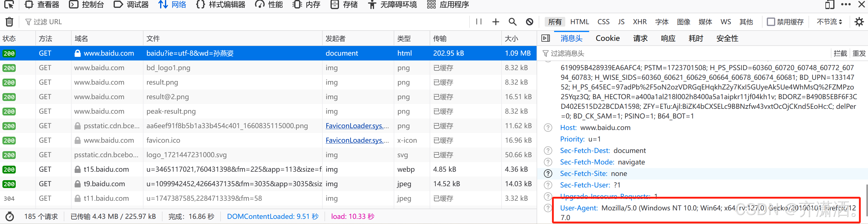Image resolution: width=868 pixels, height=224 pixels.
Task: Open network settings gear icon
Action: coord(859,22)
